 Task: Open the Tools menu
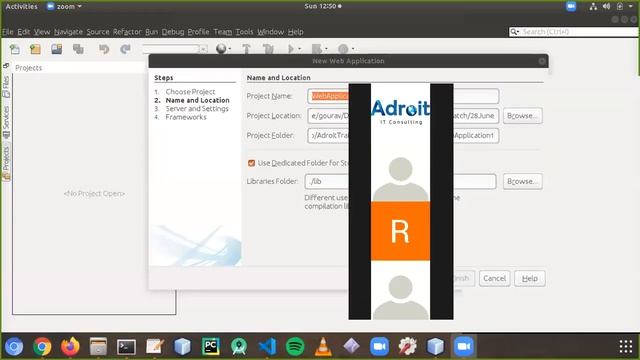[x=244, y=32]
